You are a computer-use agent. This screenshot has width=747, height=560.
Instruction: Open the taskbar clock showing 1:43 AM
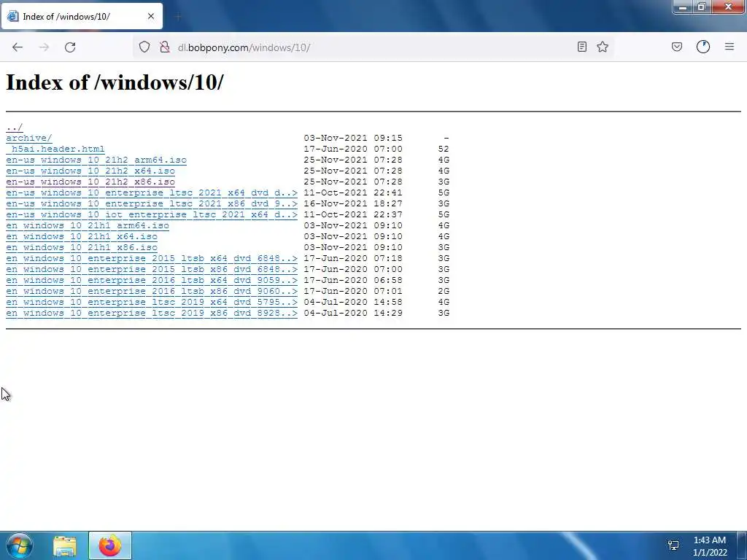710,546
